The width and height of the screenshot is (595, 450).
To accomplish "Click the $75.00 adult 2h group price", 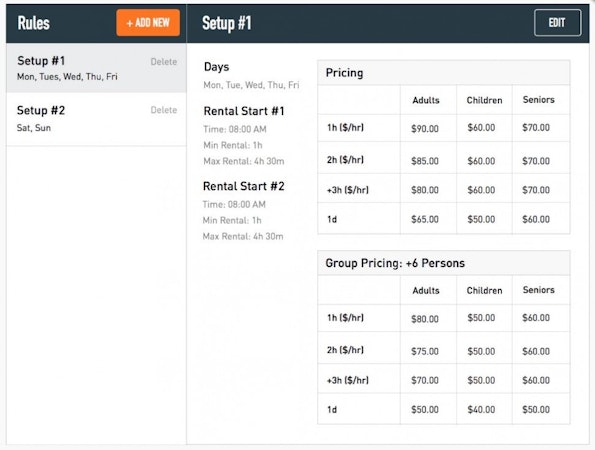I will 425,351.
